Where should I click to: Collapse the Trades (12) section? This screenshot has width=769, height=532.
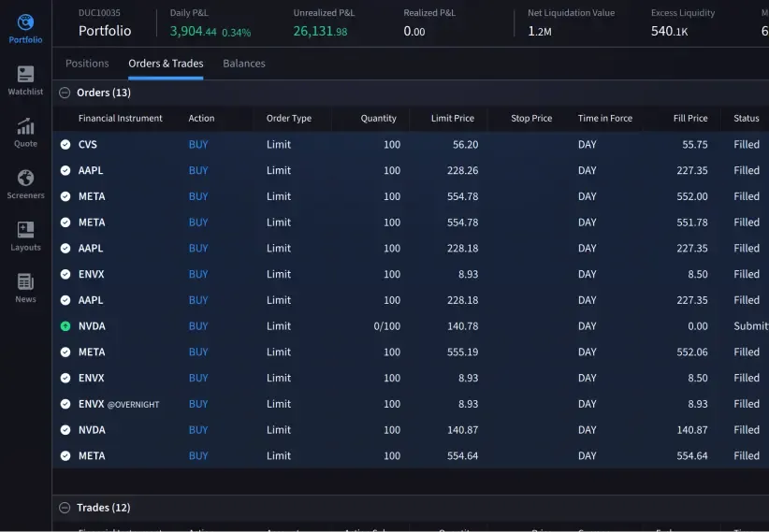pos(65,508)
